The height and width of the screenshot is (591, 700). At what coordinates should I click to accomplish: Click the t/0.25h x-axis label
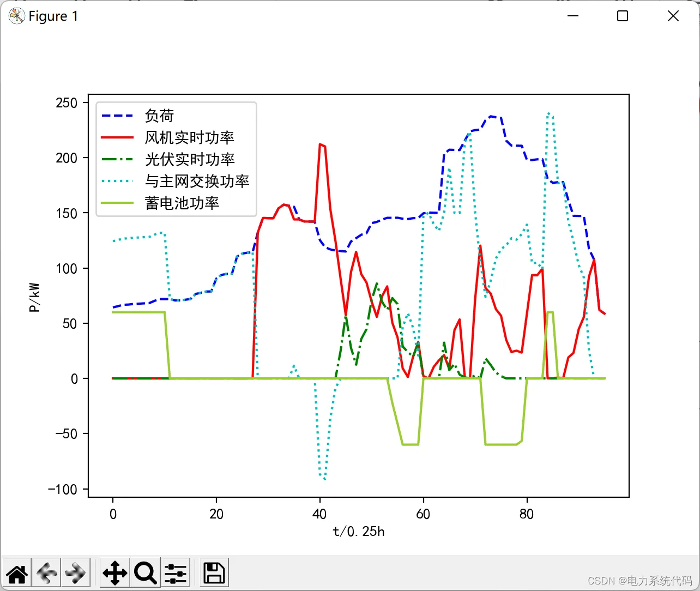pos(359,532)
